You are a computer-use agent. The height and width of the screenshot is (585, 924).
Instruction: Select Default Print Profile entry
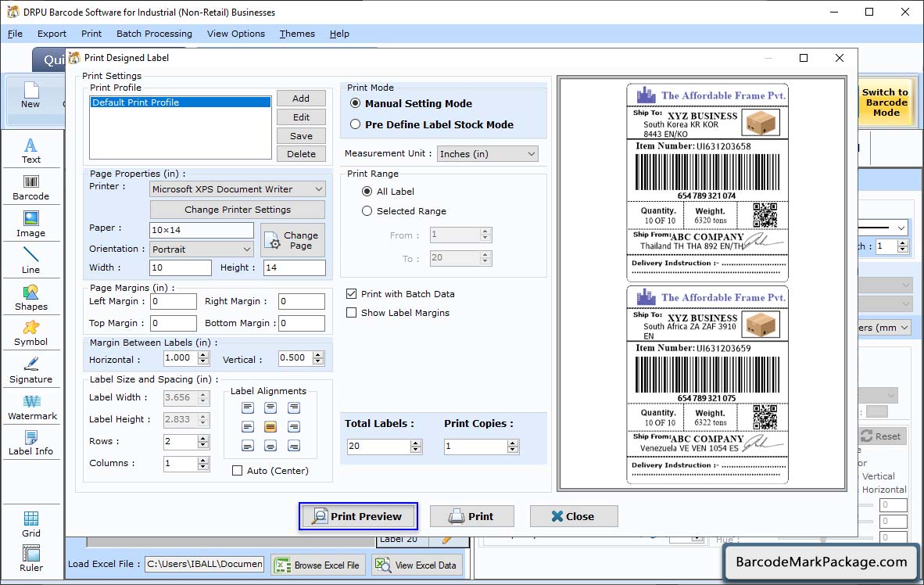[181, 102]
